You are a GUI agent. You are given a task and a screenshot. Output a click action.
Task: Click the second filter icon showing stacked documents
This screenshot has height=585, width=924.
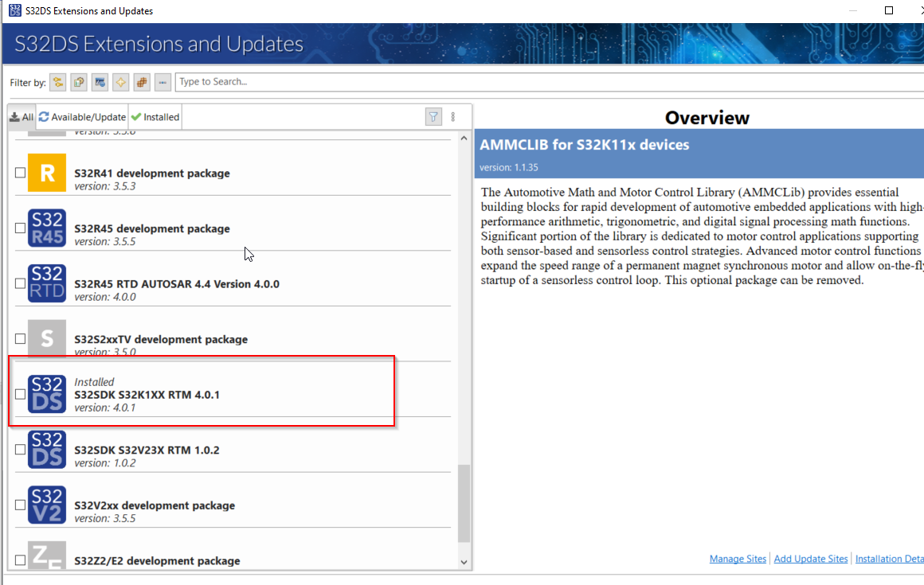(79, 83)
